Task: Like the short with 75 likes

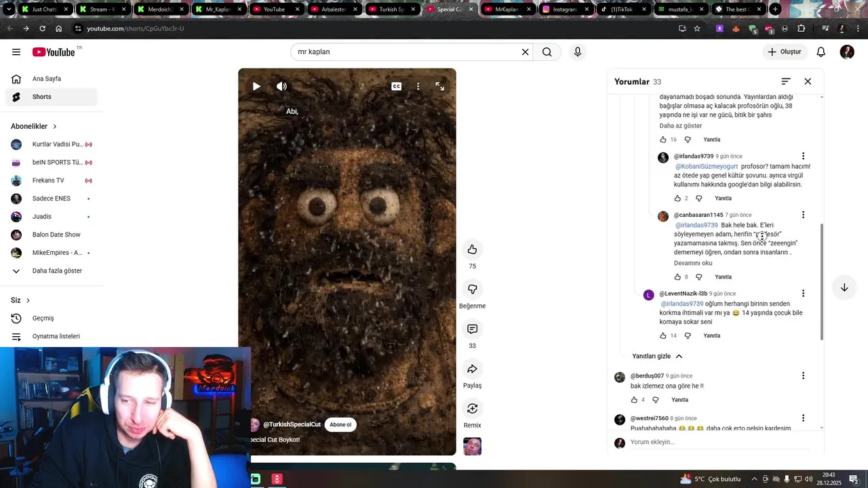Action: pyautogui.click(x=473, y=249)
